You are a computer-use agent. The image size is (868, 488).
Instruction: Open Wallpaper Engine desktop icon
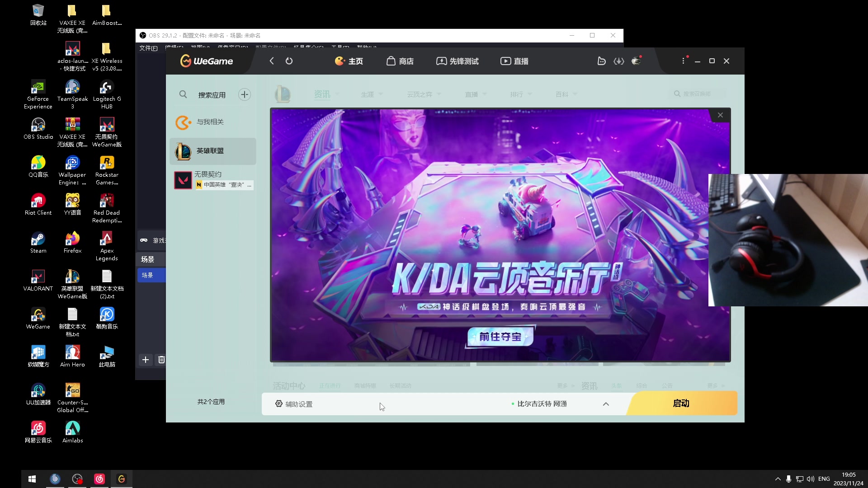72,170
